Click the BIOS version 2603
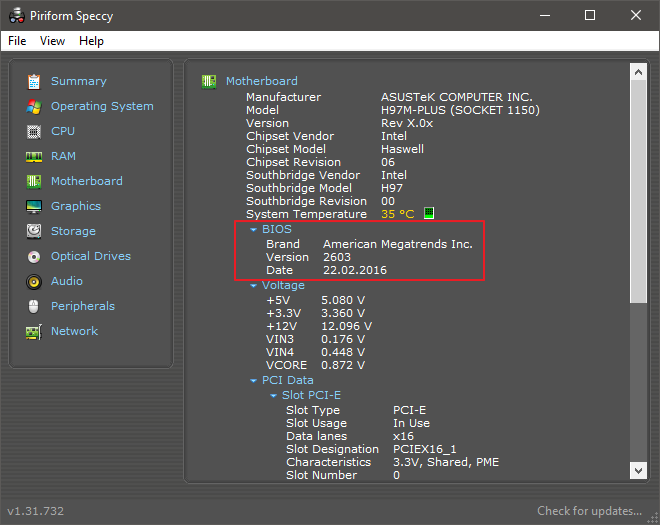This screenshot has height=525, width=660. point(337,257)
